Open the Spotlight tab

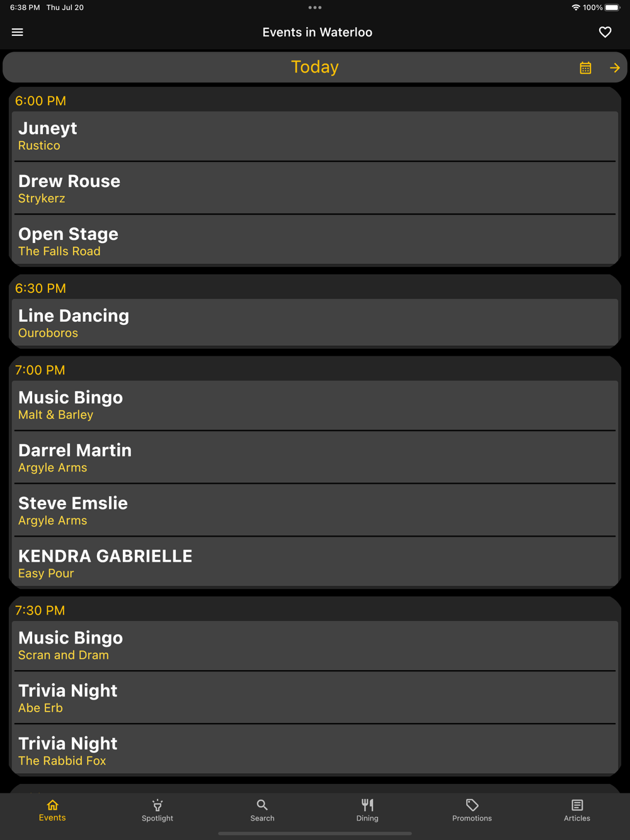coord(157,810)
